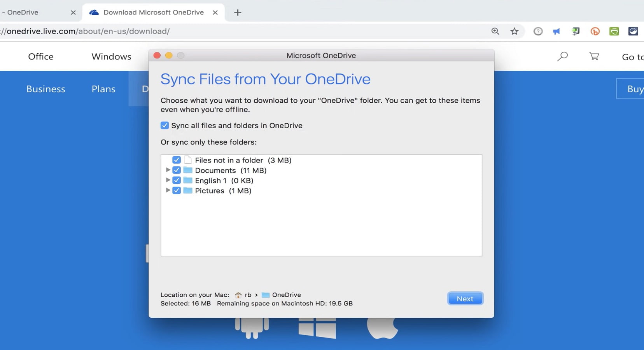Click the Documents folder icon
This screenshot has height=350, width=644.
coord(188,170)
